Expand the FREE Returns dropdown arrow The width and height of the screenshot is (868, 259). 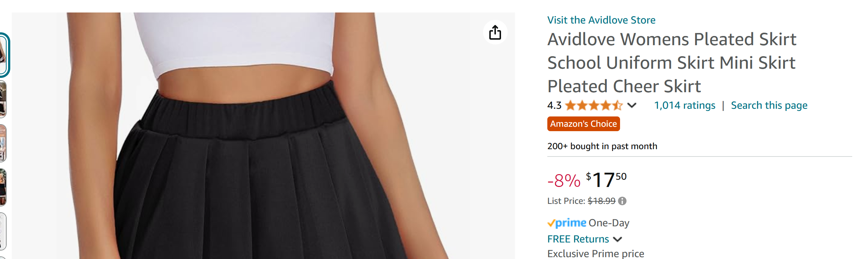(x=618, y=239)
